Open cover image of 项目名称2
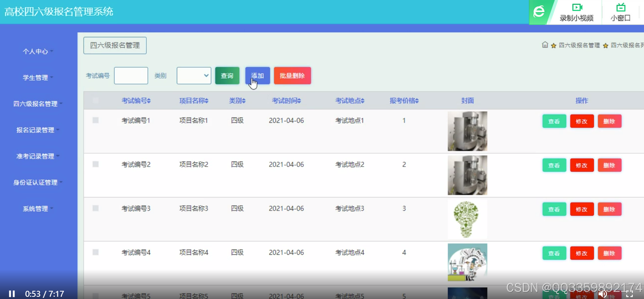The height and width of the screenshot is (299, 644). pos(467,175)
